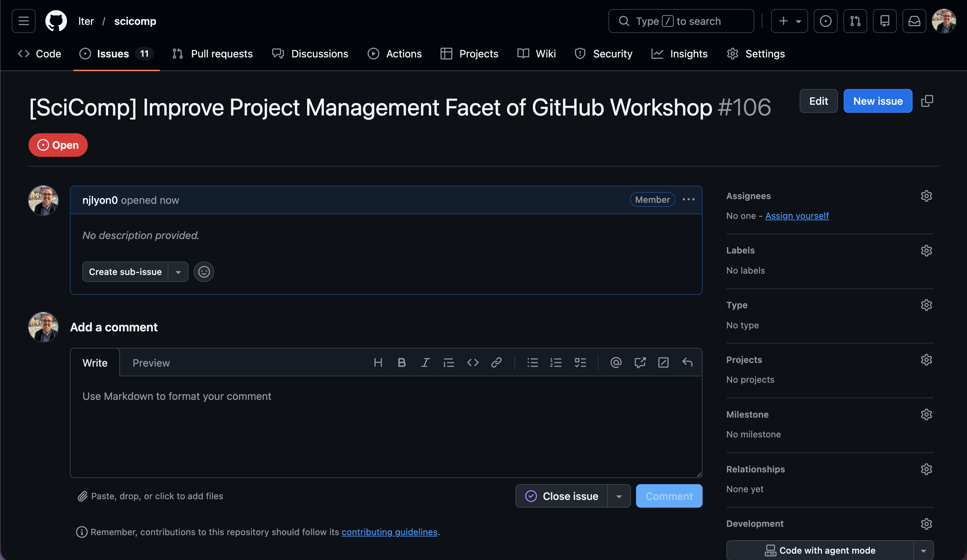Mention a user with the @ icon
The image size is (967, 560).
616,363
